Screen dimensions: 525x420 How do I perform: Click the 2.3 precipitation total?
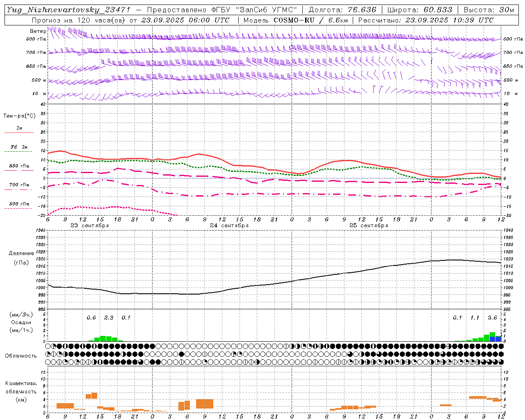click(109, 318)
